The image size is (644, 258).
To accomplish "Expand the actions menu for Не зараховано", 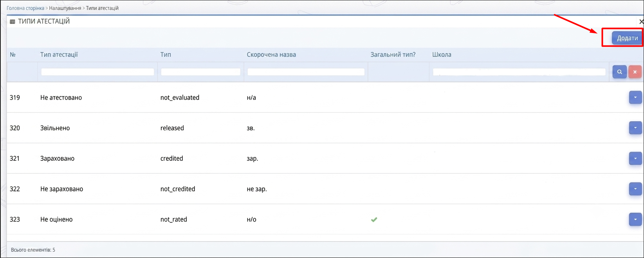I will pos(635,189).
